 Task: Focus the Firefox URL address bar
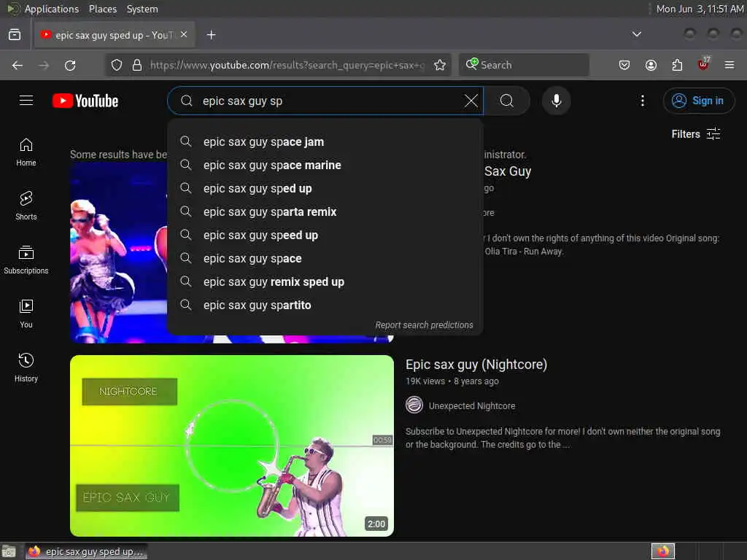pyautogui.click(x=286, y=65)
